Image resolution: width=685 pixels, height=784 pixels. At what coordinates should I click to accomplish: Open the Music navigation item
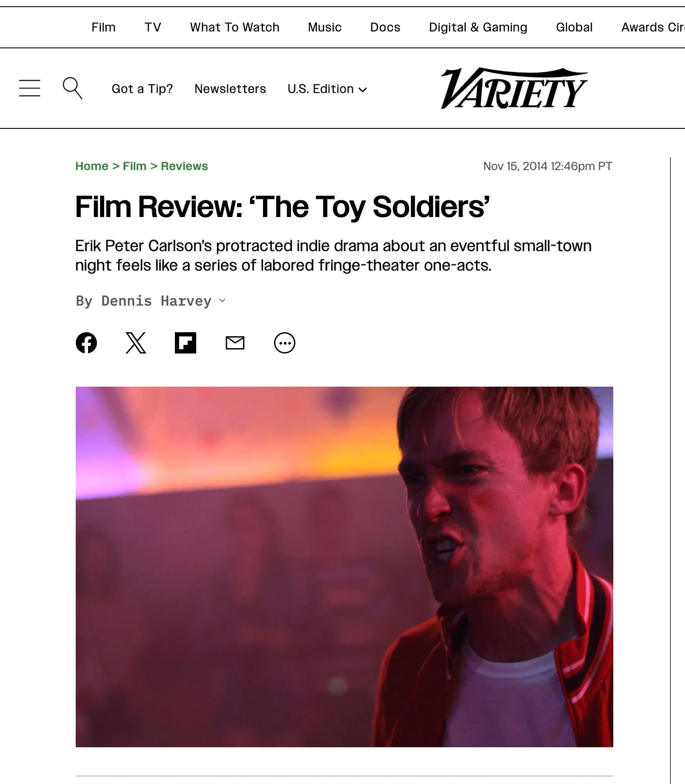click(325, 27)
